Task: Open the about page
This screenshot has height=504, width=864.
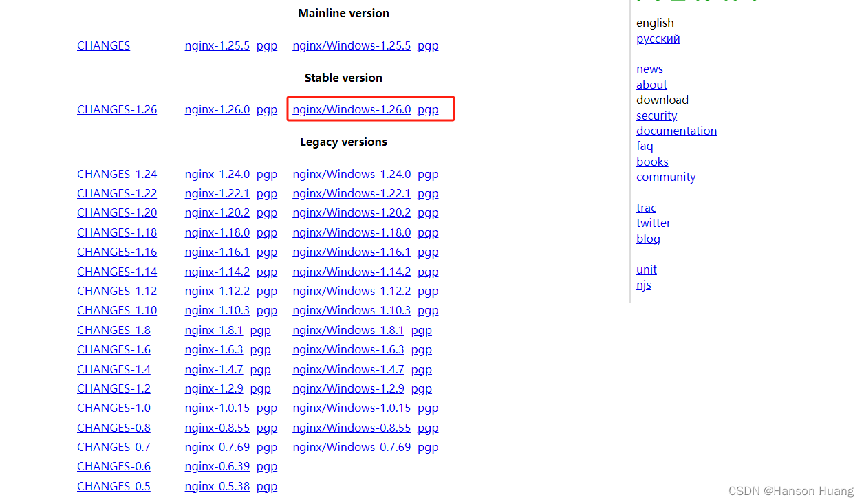Action: click(x=651, y=85)
